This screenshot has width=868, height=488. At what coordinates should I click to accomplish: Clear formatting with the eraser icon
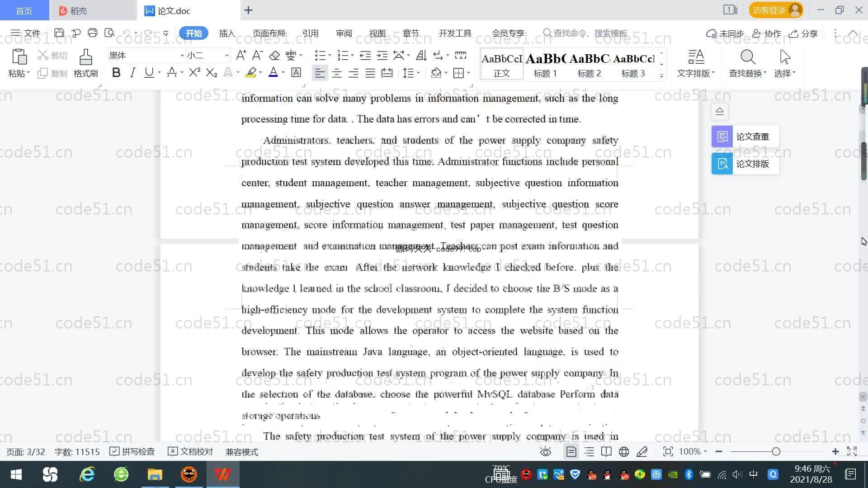click(274, 56)
